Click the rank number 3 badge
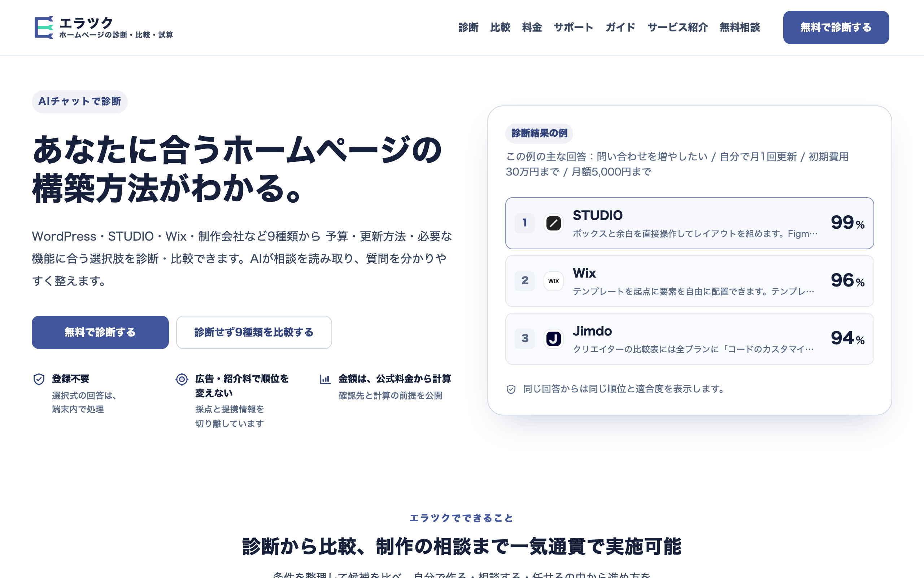The image size is (924, 578). (x=524, y=339)
